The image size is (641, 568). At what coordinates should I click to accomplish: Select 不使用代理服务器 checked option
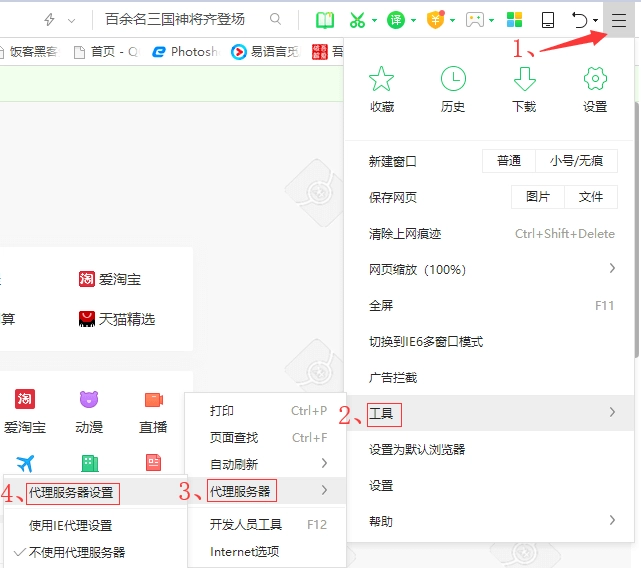point(77,552)
